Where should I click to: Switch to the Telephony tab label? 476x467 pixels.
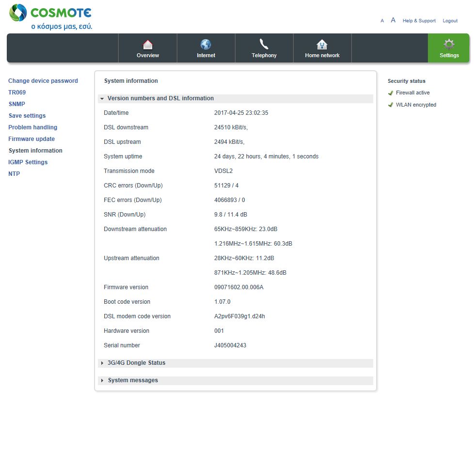tap(264, 55)
